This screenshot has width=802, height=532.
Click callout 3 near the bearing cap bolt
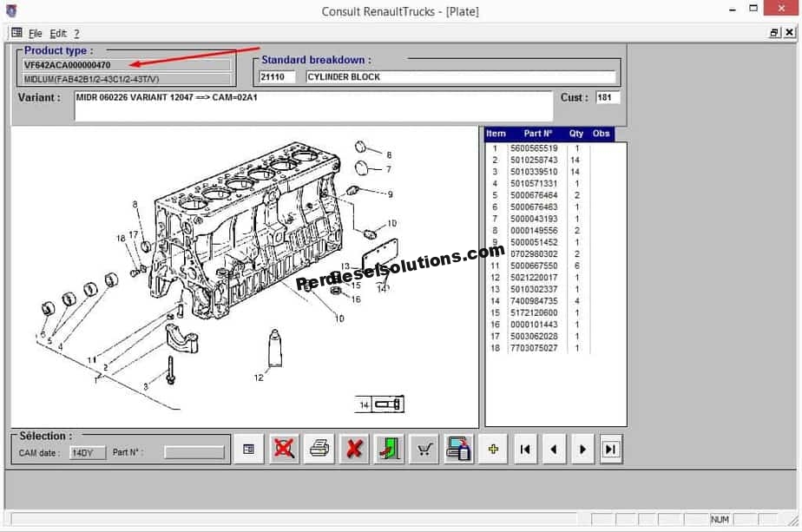(x=146, y=387)
